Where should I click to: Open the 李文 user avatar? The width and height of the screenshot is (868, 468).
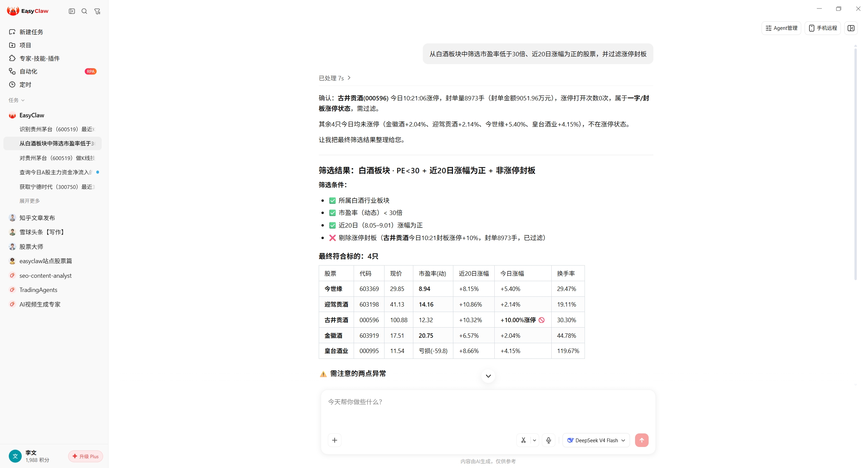[15, 456]
